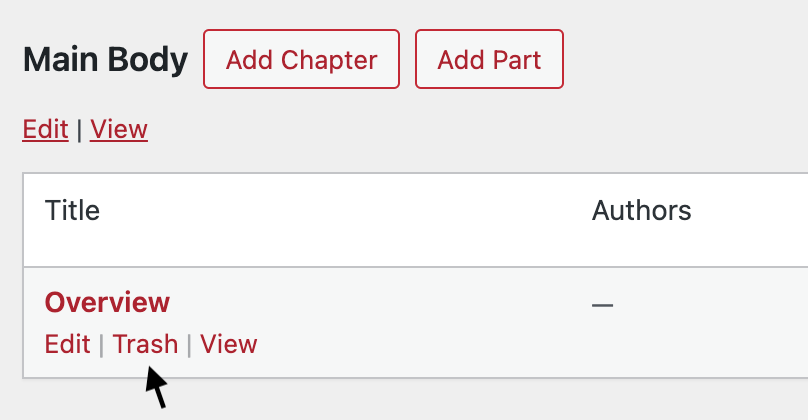
Task: Click separator between Overview's Edit and Trash
Action: click(101, 345)
